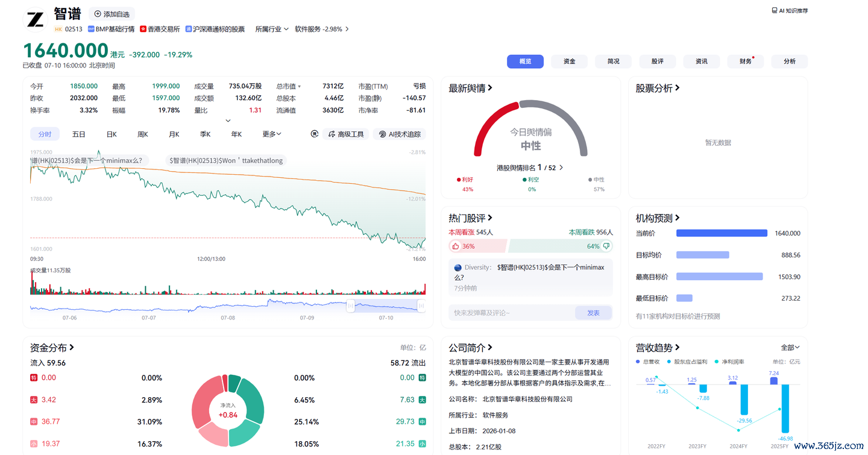Switch to the 分析 tab
Viewport: 868px width, 455px height.
click(790, 61)
